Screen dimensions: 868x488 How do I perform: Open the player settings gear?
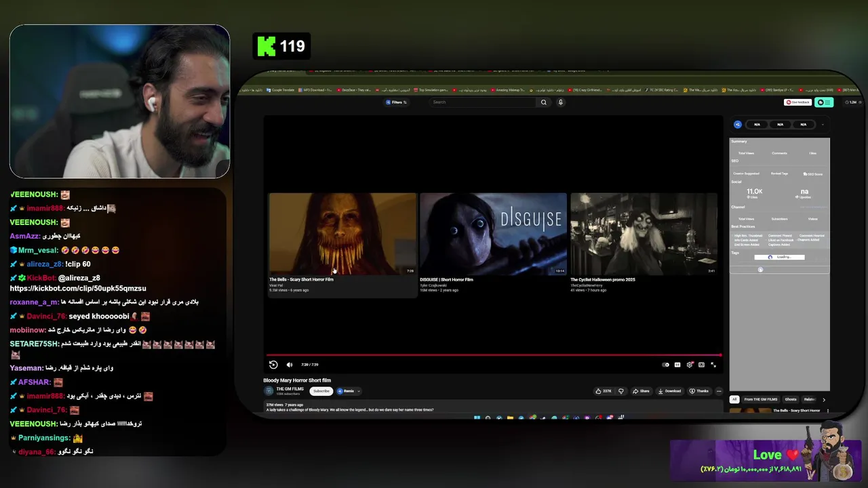point(689,365)
